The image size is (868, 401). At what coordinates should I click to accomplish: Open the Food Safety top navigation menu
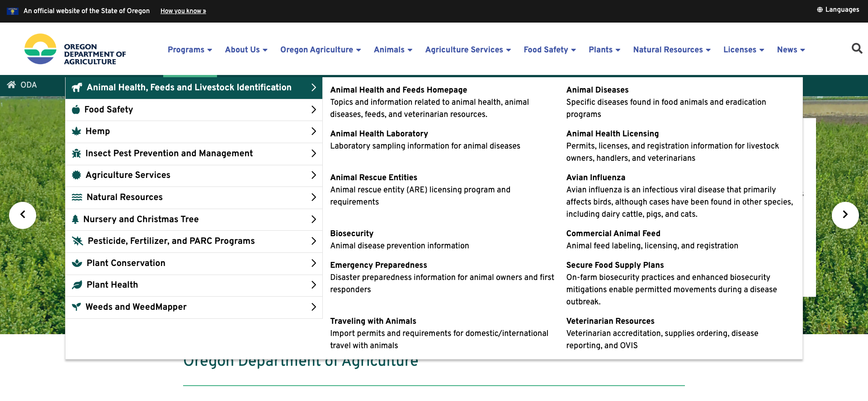click(550, 50)
